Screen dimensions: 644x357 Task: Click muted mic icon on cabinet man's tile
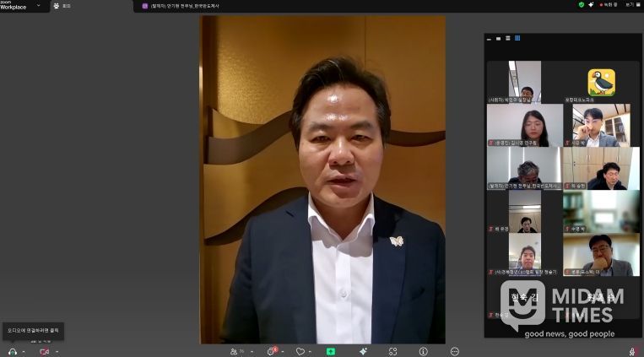pyautogui.click(x=567, y=186)
